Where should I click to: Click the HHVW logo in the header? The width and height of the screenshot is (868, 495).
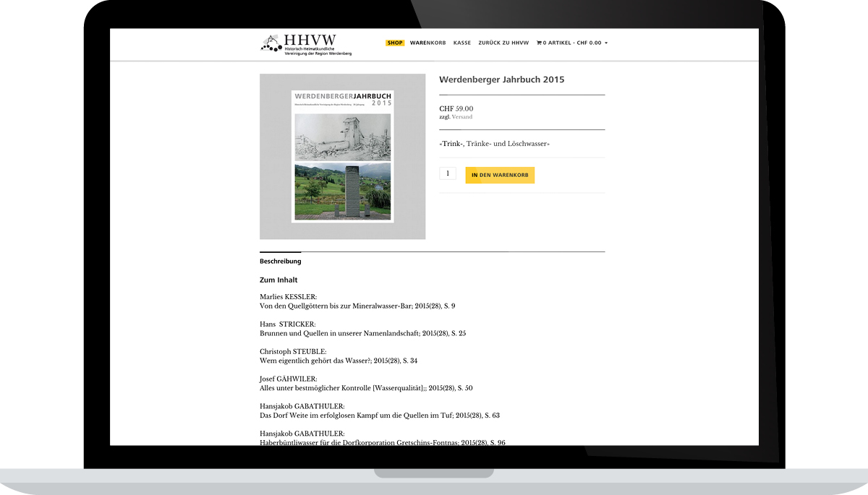click(306, 44)
